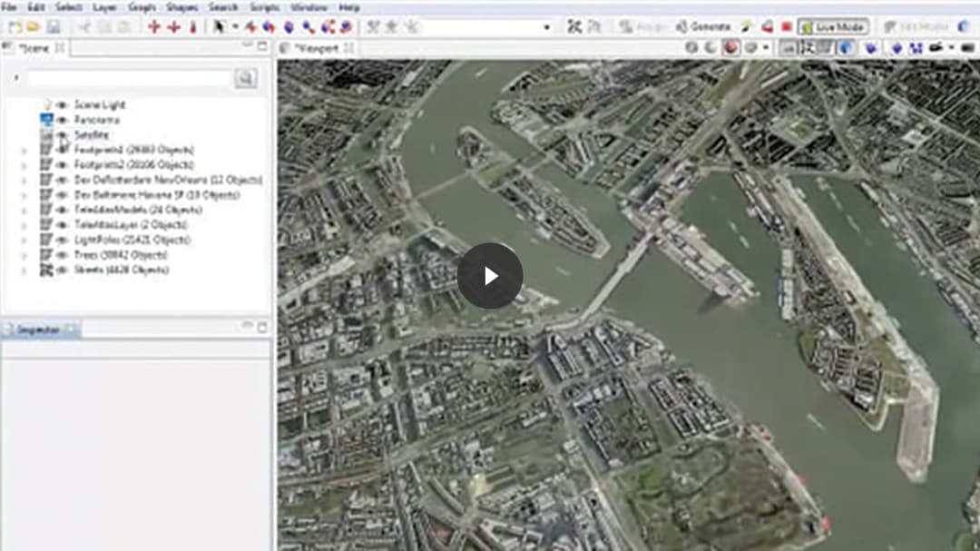Toggle visibility of LightPoles layer
Screen dimensions: 980x551
tap(62, 240)
